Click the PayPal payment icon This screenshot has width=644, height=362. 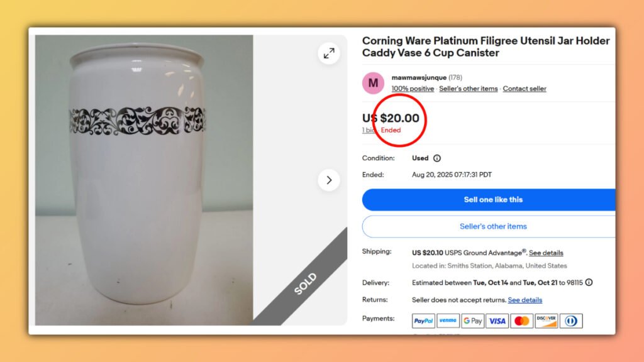423,321
